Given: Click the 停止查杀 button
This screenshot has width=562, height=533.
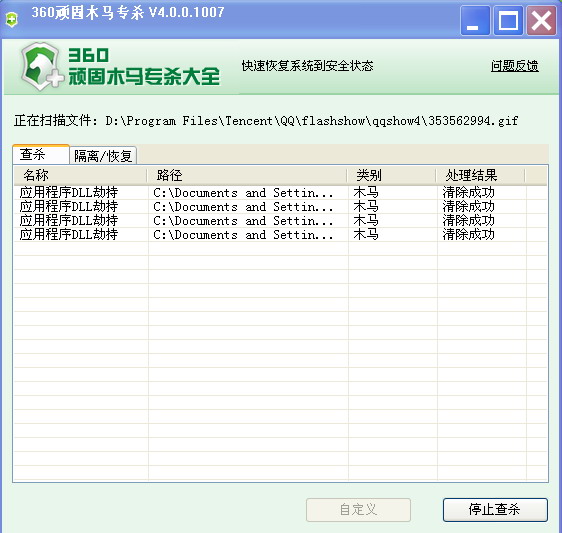Looking at the screenshot, I should pos(495,509).
